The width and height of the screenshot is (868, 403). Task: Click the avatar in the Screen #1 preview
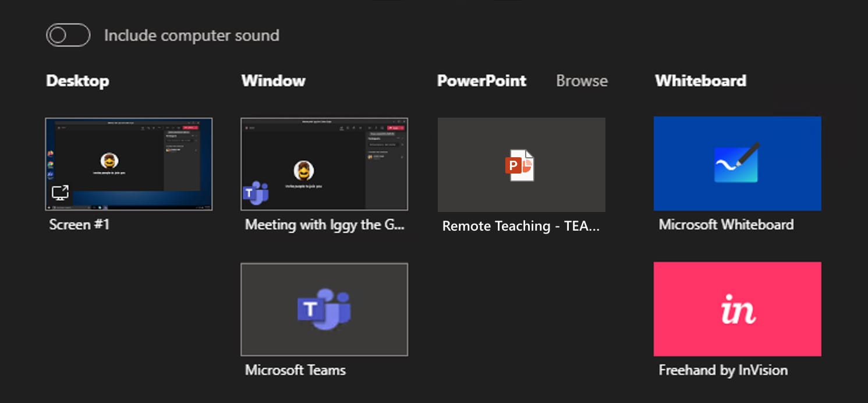click(x=109, y=161)
